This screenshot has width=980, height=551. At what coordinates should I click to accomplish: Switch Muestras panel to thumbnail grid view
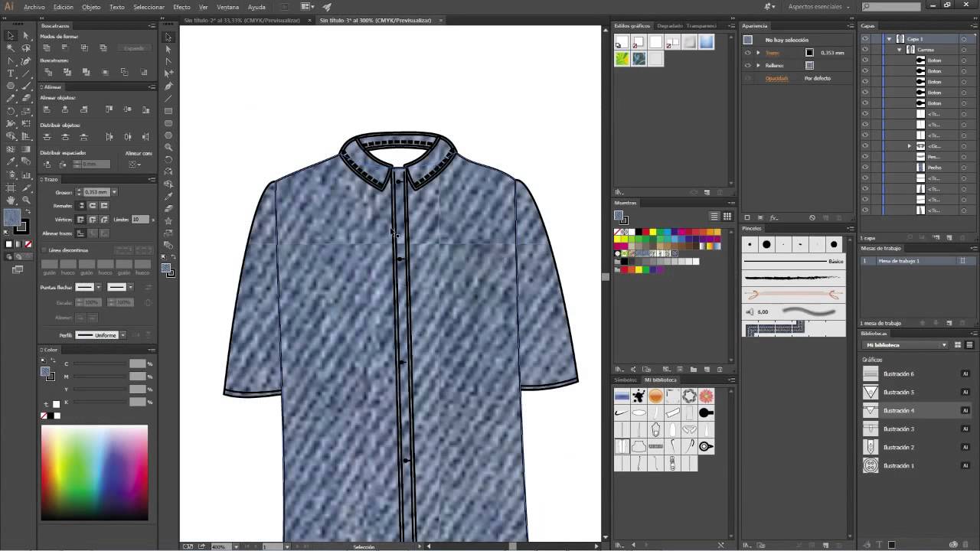[x=727, y=217]
